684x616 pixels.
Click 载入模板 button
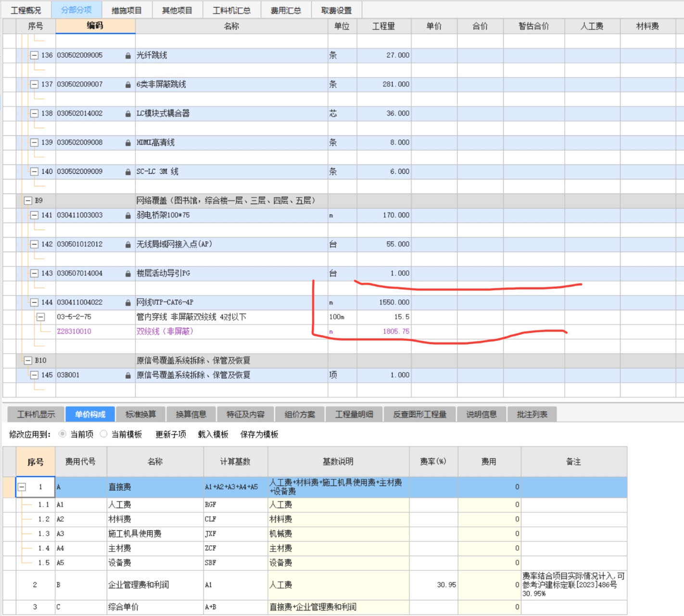[213, 435]
